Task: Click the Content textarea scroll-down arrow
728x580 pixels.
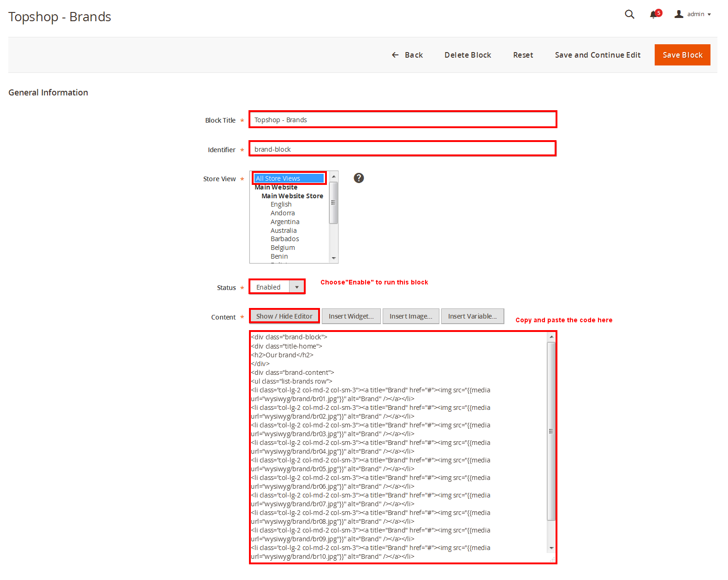Action: (x=551, y=548)
